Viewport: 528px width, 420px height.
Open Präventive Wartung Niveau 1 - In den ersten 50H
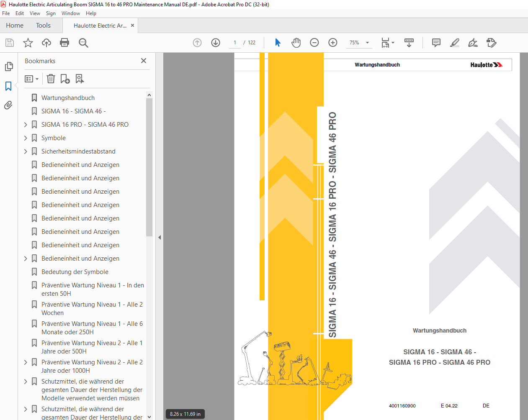pyautogui.click(x=93, y=289)
